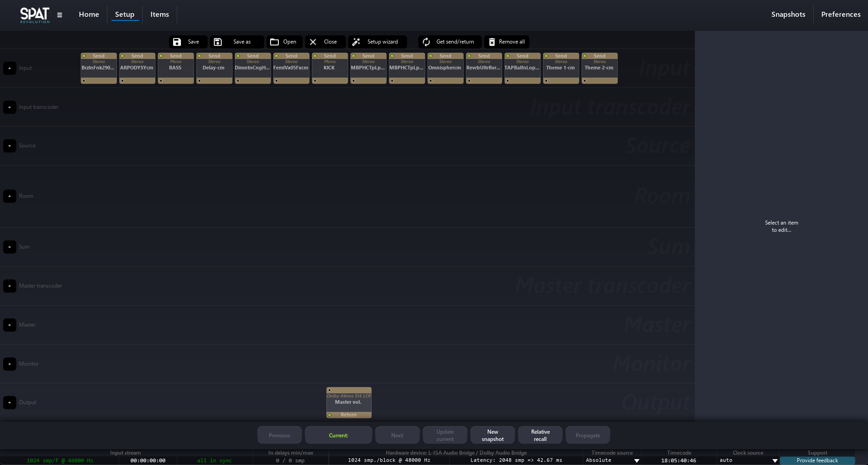Viewport: 868px width, 465px height.
Task: Add an item to the Source row
Action: (10, 146)
